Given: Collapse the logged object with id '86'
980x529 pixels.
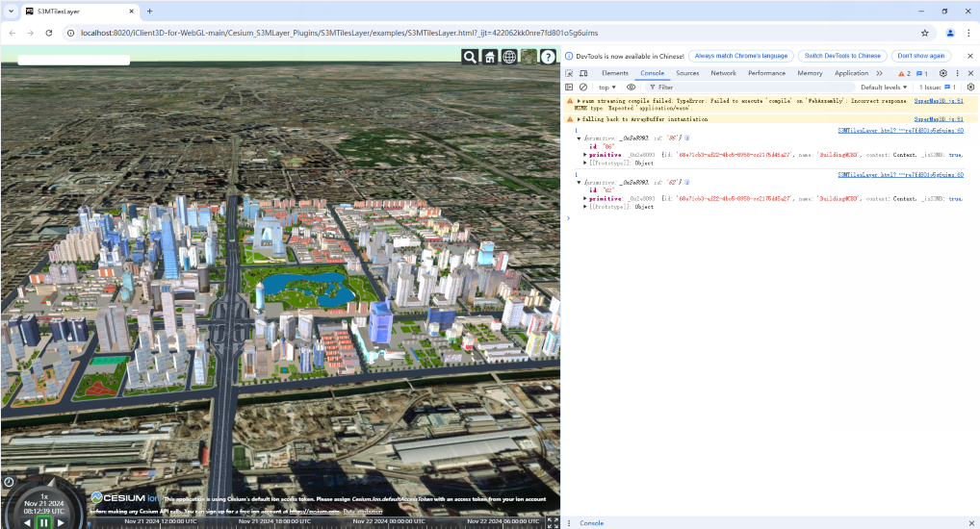Looking at the screenshot, I should pyautogui.click(x=579, y=139).
